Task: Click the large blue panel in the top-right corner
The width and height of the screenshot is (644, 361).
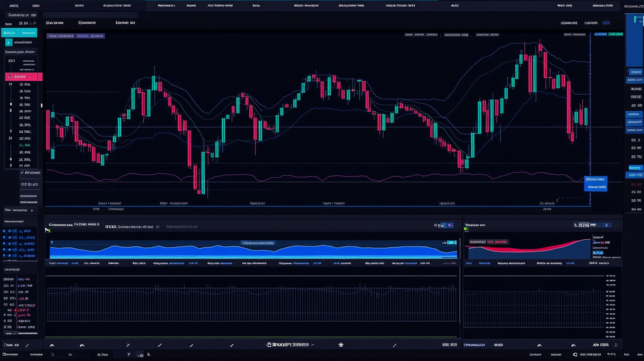Action: (x=634, y=39)
